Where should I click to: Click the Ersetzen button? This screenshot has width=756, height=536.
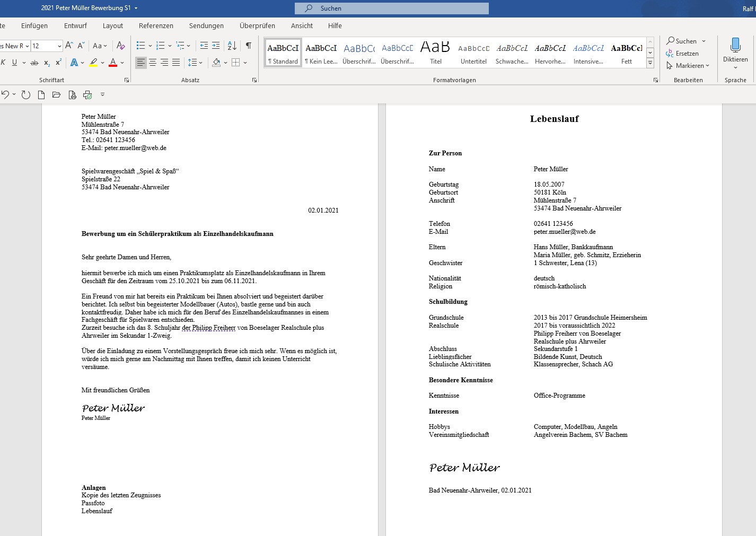[x=682, y=54]
